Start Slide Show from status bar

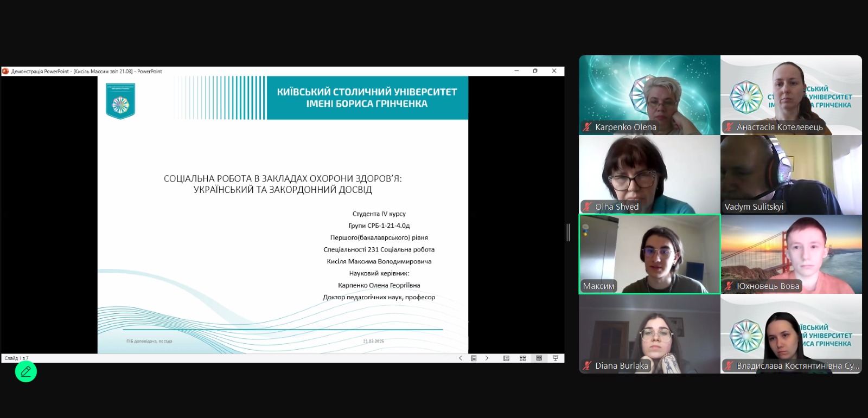click(556, 358)
